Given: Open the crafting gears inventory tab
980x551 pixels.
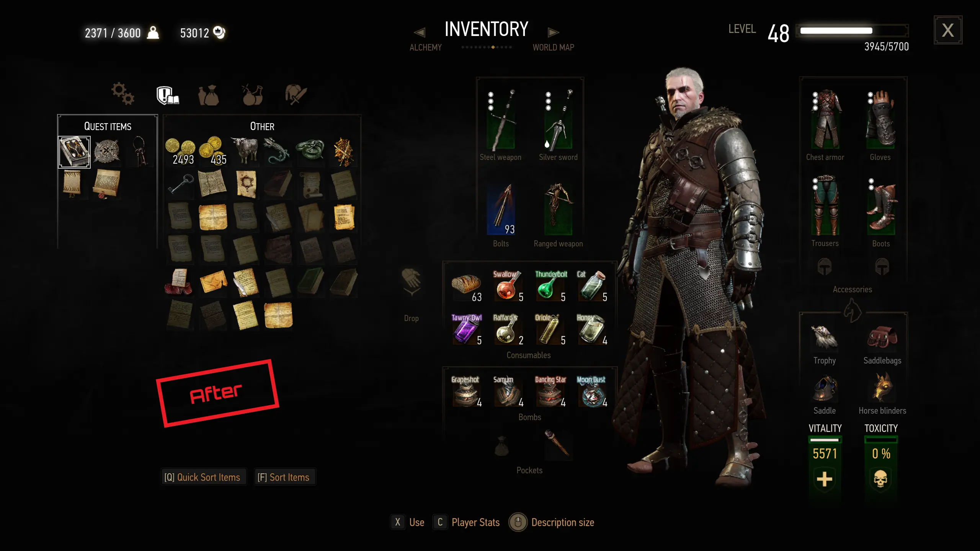Looking at the screenshot, I should tap(122, 93).
